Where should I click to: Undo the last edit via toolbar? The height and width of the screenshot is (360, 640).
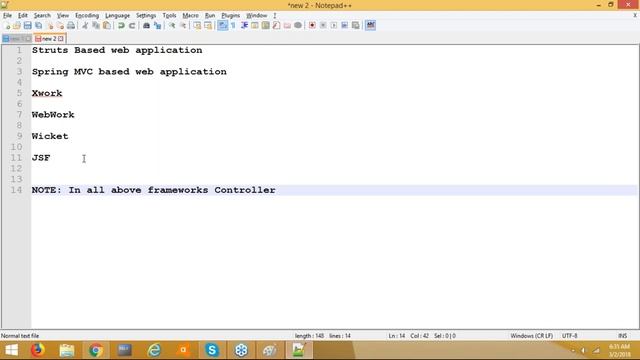[121, 25]
